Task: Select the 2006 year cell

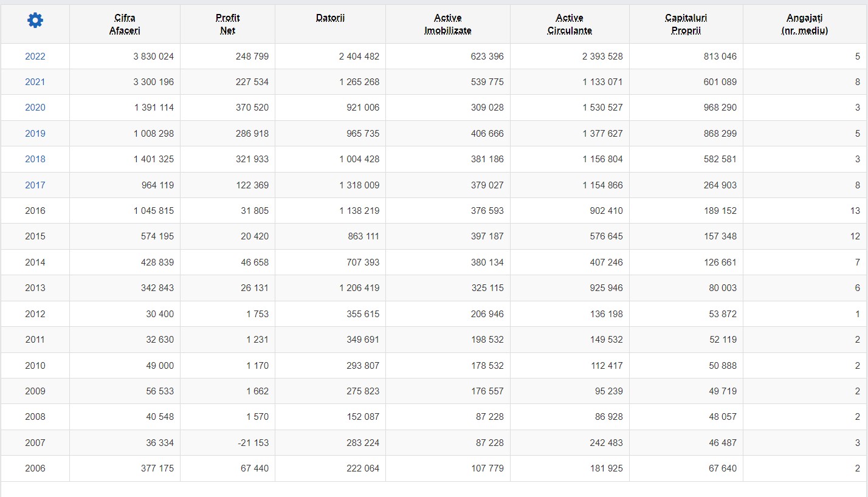Action: pyautogui.click(x=35, y=468)
